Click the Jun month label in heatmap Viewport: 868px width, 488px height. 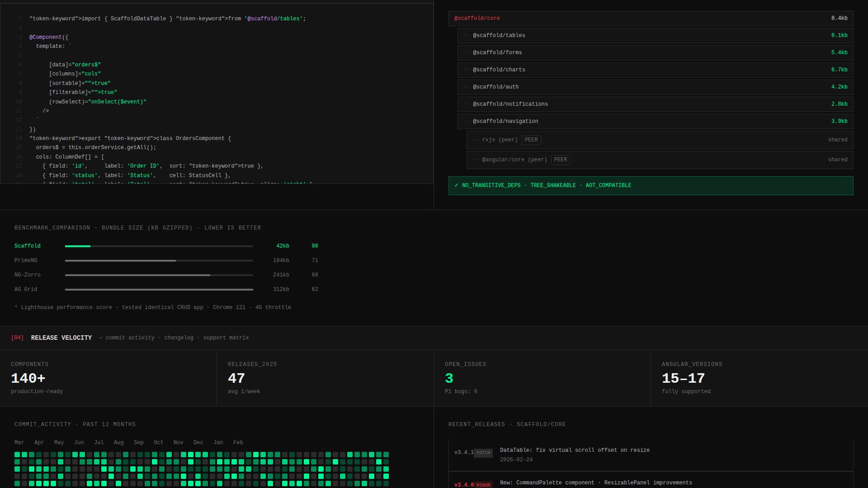pyautogui.click(x=79, y=443)
